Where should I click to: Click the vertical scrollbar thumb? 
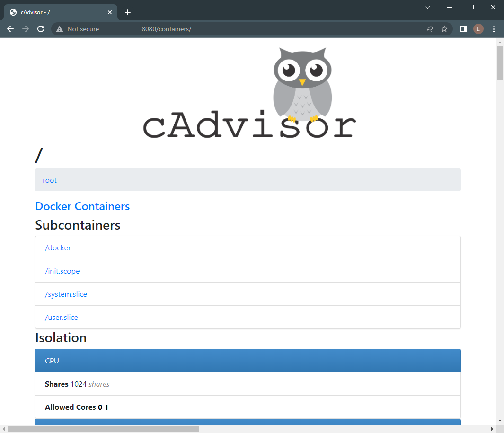[500, 63]
